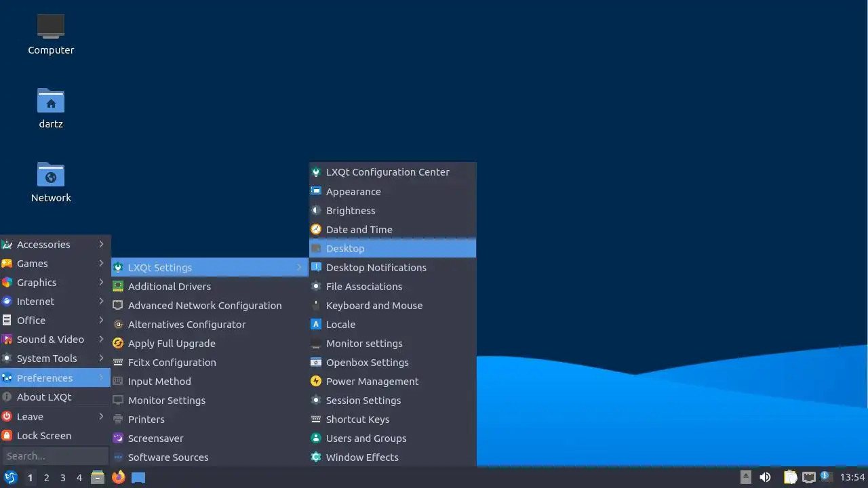Screen dimensions: 868x488
Task: Open Input Method settings
Action: (x=210, y=382)
